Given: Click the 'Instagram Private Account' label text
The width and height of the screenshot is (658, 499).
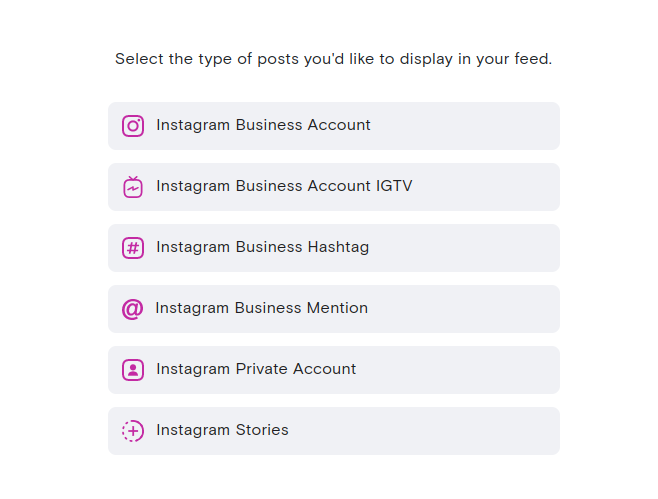Looking at the screenshot, I should [256, 369].
